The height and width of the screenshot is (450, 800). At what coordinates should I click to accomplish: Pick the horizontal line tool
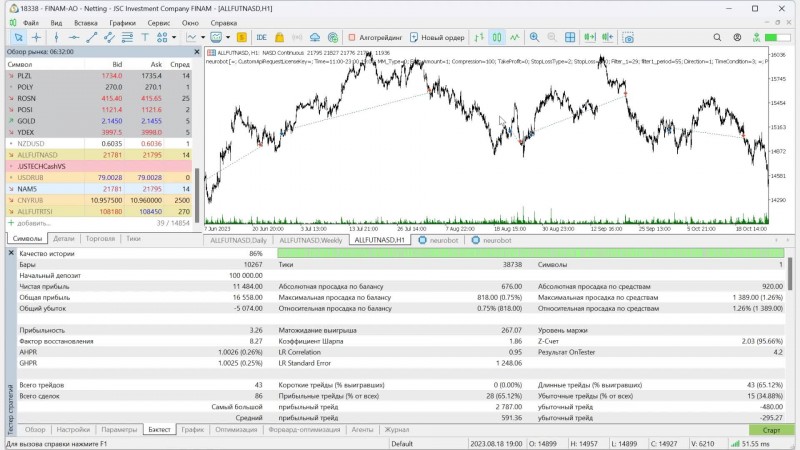click(x=74, y=37)
